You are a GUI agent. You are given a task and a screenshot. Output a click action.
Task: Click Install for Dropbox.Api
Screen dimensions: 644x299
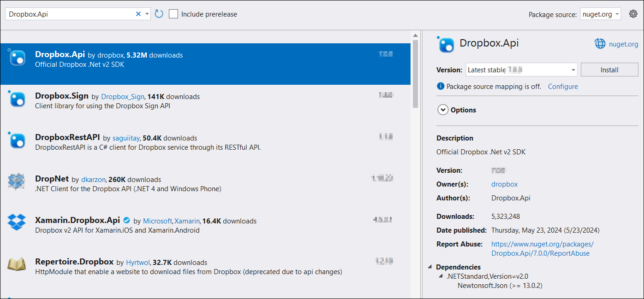pyautogui.click(x=609, y=70)
